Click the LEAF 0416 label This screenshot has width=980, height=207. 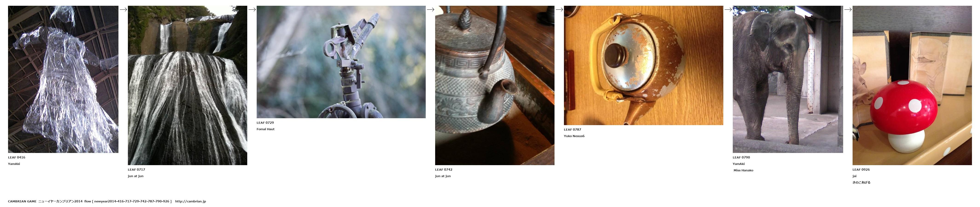point(17,158)
